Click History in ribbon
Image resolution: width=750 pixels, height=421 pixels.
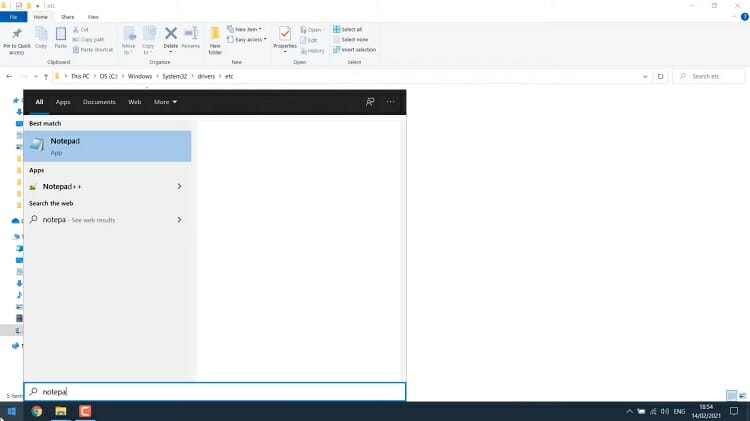tap(313, 51)
